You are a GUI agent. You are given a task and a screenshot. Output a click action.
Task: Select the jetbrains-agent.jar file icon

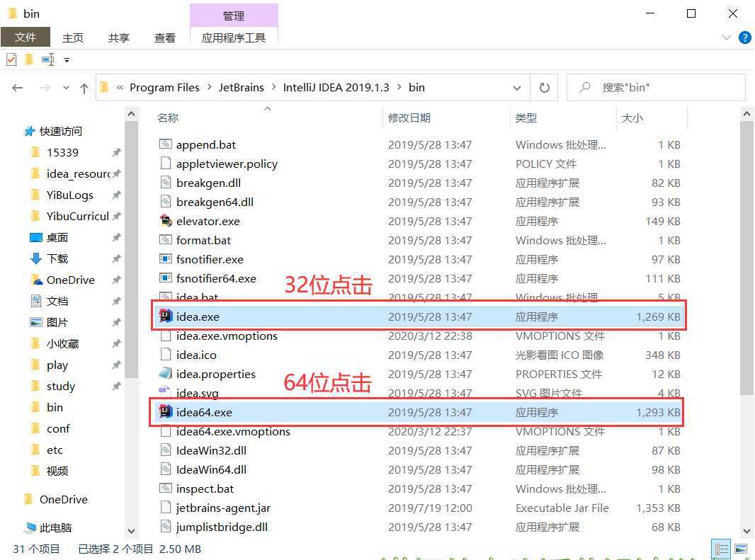click(x=166, y=508)
